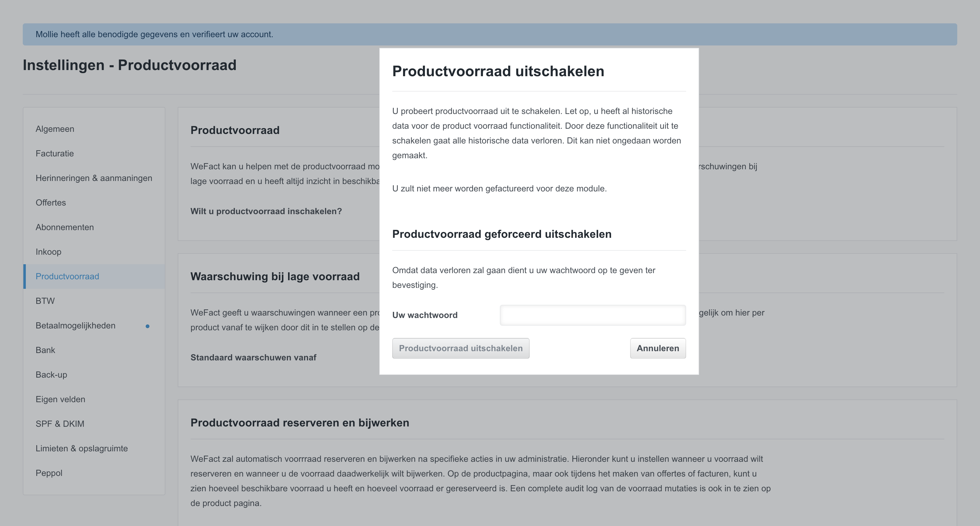Open the SPF & DKIM settings
Image resolution: width=980 pixels, height=526 pixels.
60,424
